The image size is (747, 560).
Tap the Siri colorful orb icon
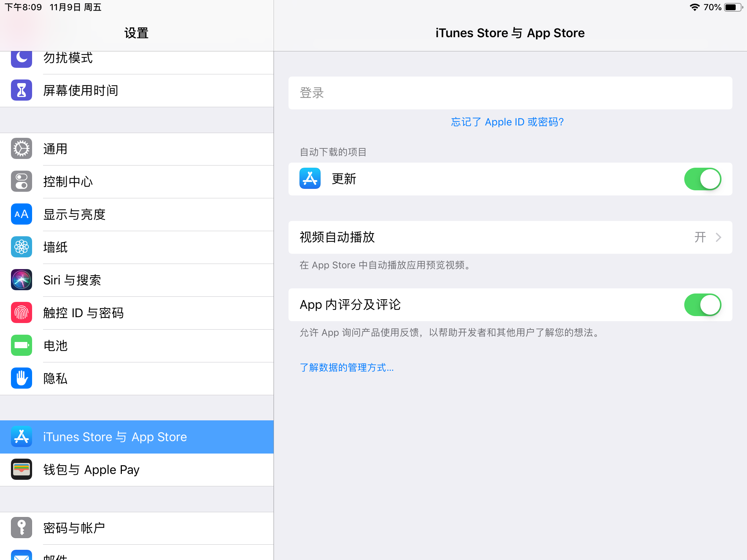[22, 280]
